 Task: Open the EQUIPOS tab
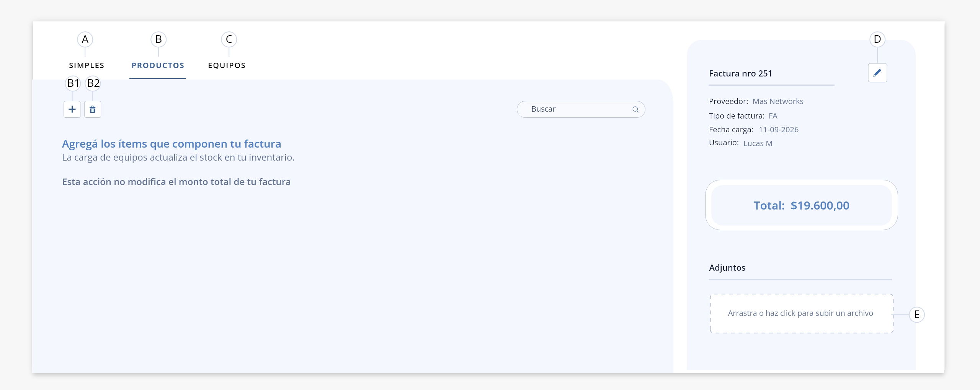click(x=227, y=65)
